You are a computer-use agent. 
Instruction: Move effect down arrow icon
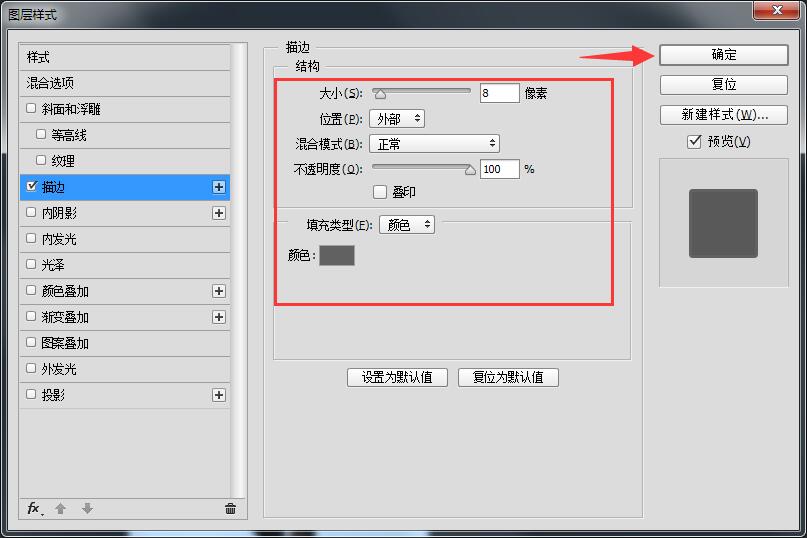tap(87, 509)
